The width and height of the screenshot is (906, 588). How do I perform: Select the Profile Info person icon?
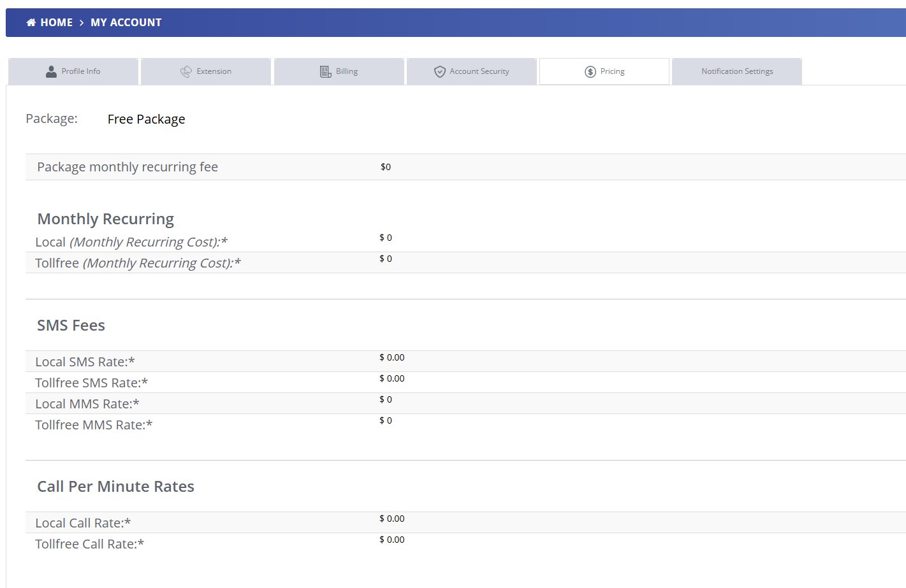50,71
